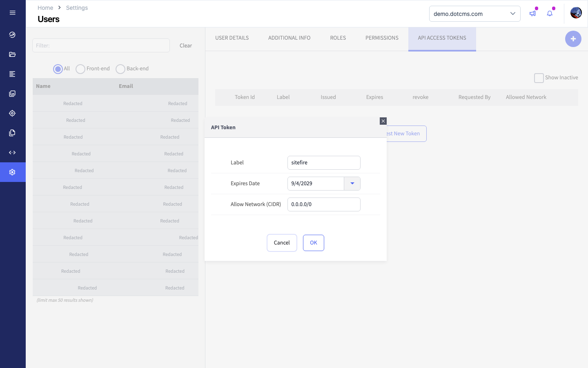Open the notifications bell icon
This screenshot has width=588, height=368.
(x=550, y=13)
